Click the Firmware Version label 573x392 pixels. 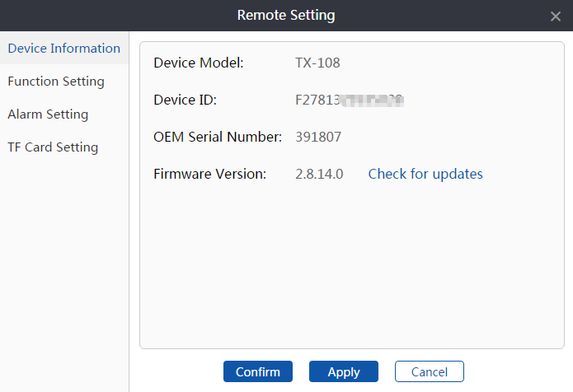pyautogui.click(x=210, y=174)
